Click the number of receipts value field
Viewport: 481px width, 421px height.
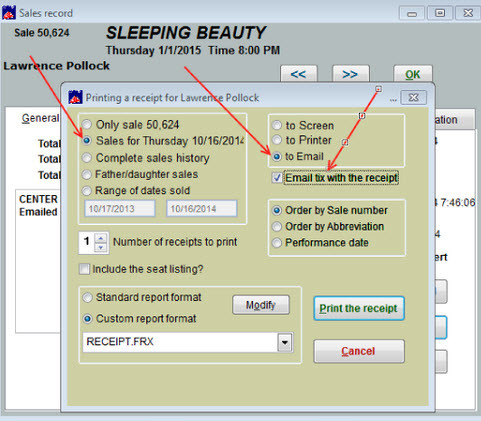[x=87, y=243]
